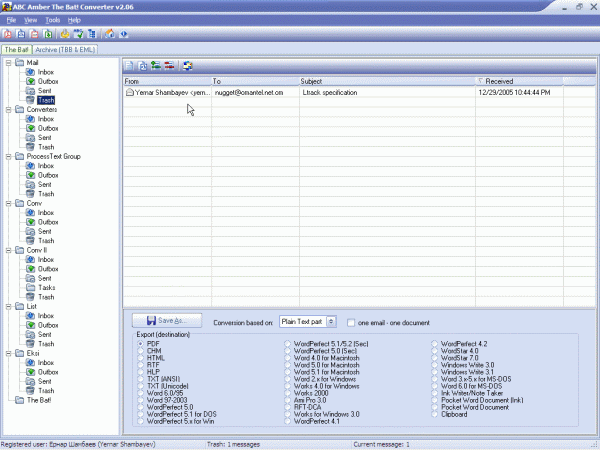Screen dimensions: 600x450
Task: Click the red deselect list icon
Action: (170, 66)
